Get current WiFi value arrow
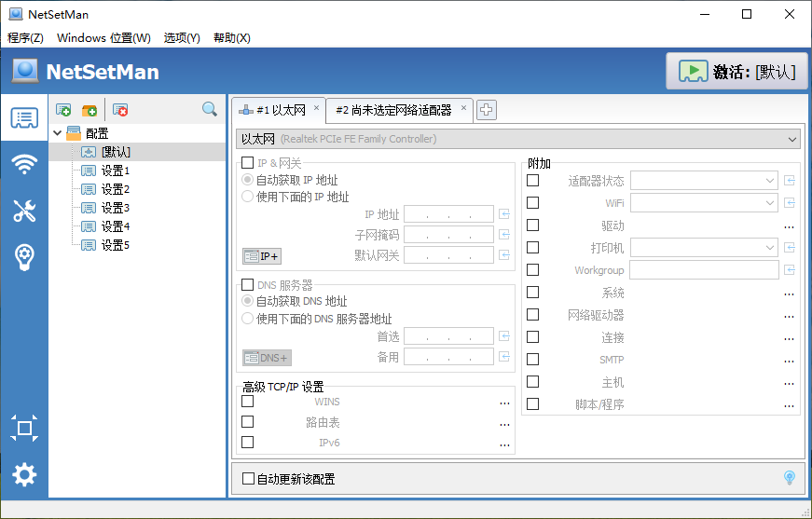 (x=790, y=202)
